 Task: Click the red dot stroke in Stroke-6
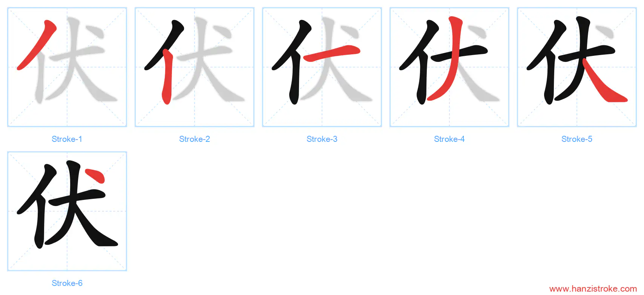pos(96,176)
